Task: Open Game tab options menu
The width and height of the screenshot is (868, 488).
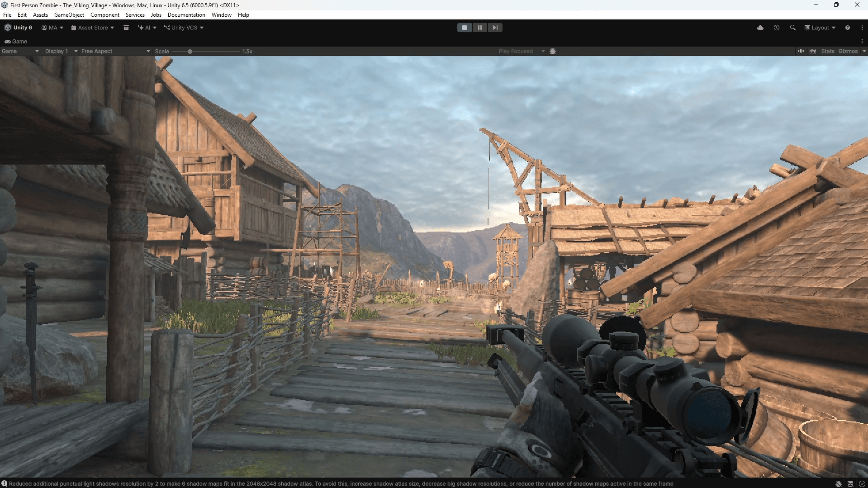Action: tap(862, 41)
